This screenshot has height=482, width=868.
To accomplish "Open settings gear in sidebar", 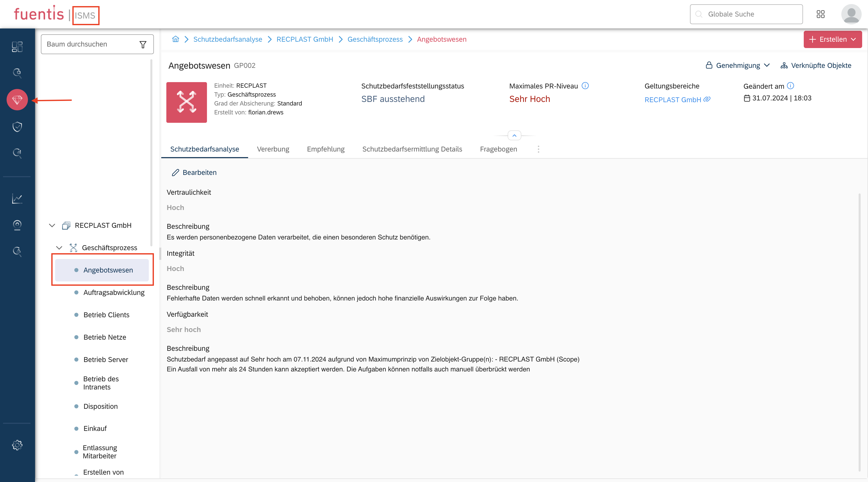I will pyautogui.click(x=17, y=445).
